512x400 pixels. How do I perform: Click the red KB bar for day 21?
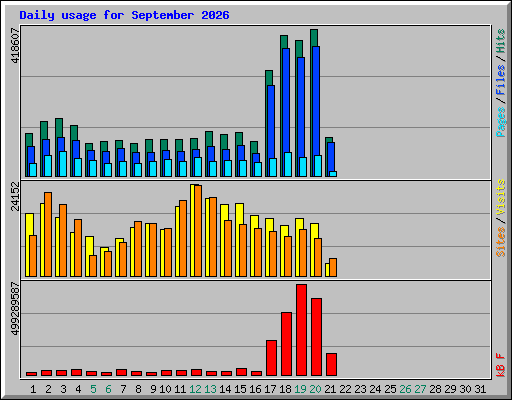[331, 365]
